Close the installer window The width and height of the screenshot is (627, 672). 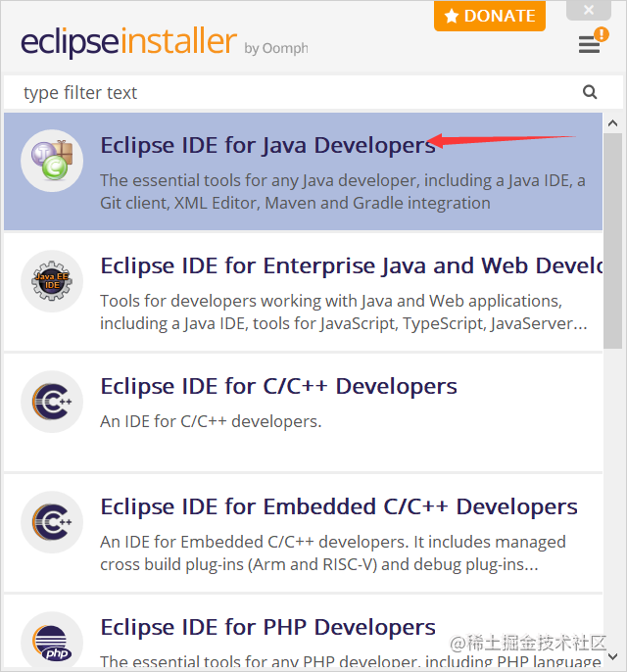pos(589,10)
